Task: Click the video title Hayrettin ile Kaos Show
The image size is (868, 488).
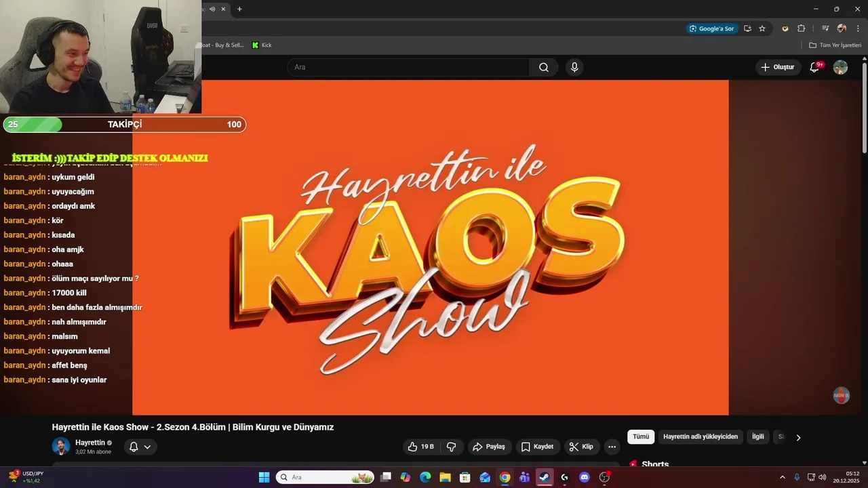Action: 193,427
